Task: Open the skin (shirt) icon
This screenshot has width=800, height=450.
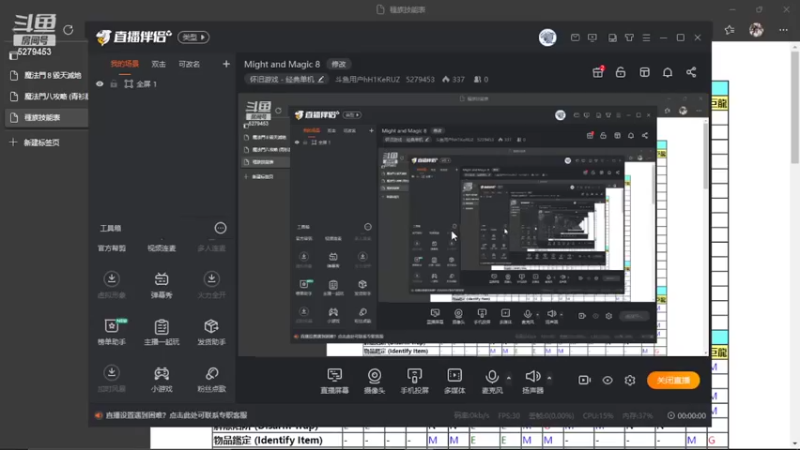Action: [x=629, y=38]
